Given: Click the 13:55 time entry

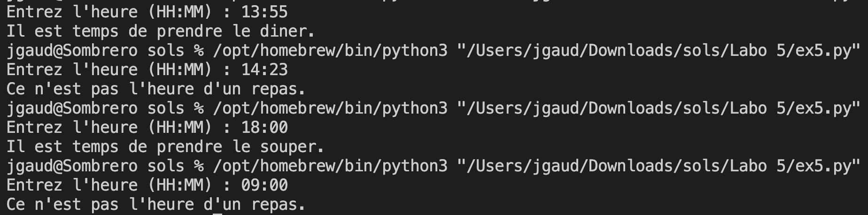Looking at the screenshot, I should coord(264,12).
